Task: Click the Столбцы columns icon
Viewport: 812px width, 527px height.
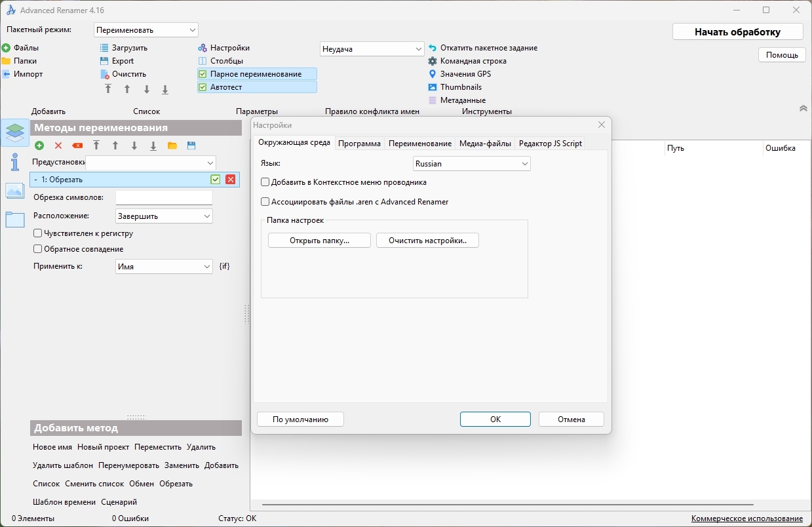Action: (203, 61)
